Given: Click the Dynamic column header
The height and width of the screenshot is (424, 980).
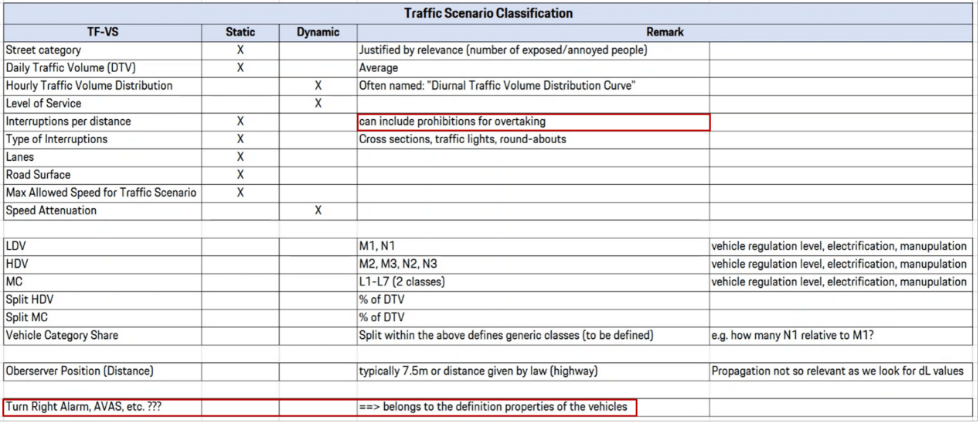Looking at the screenshot, I should pyautogui.click(x=318, y=32).
